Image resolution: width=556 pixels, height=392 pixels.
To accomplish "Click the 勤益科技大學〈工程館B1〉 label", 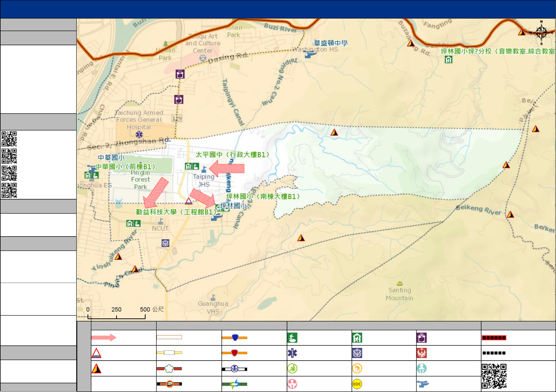I will [x=176, y=212].
